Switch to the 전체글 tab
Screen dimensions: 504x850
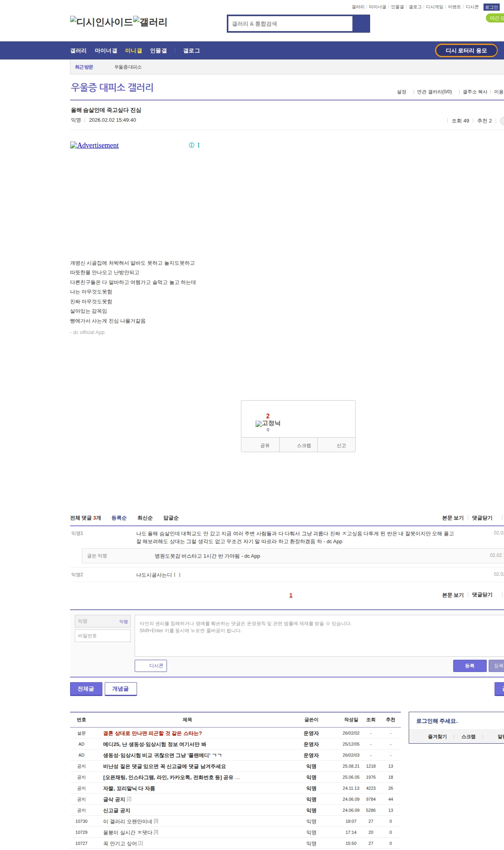tap(86, 689)
